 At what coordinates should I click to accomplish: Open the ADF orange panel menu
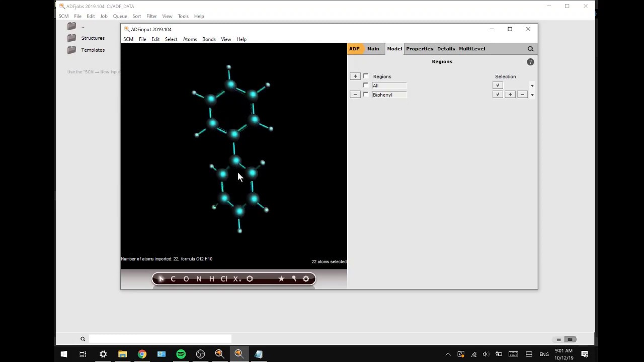point(354,49)
